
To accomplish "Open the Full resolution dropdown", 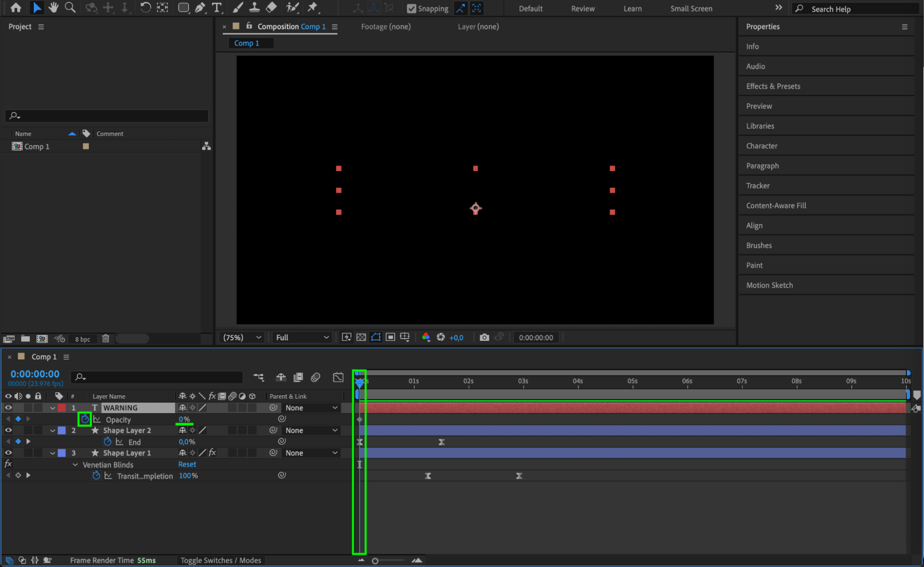I will (302, 337).
